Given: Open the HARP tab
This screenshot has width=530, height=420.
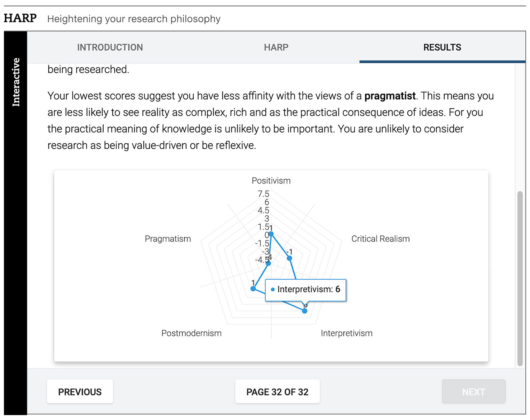Looking at the screenshot, I should (x=276, y=47).
